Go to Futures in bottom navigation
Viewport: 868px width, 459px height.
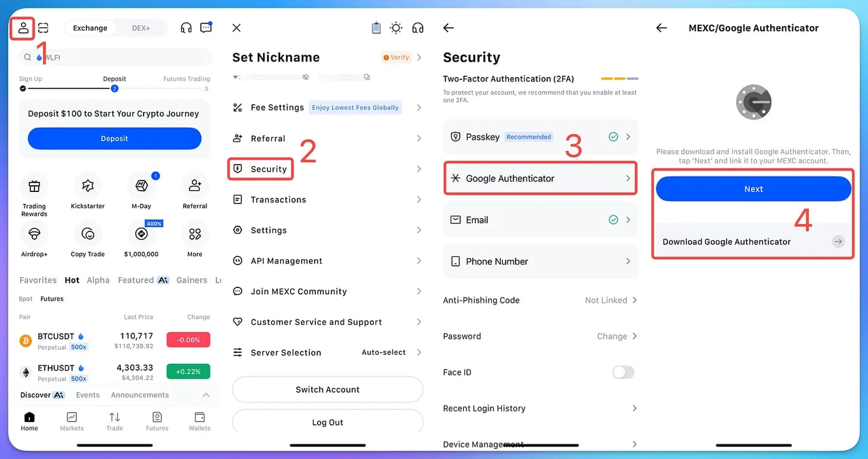pos(157,421)
